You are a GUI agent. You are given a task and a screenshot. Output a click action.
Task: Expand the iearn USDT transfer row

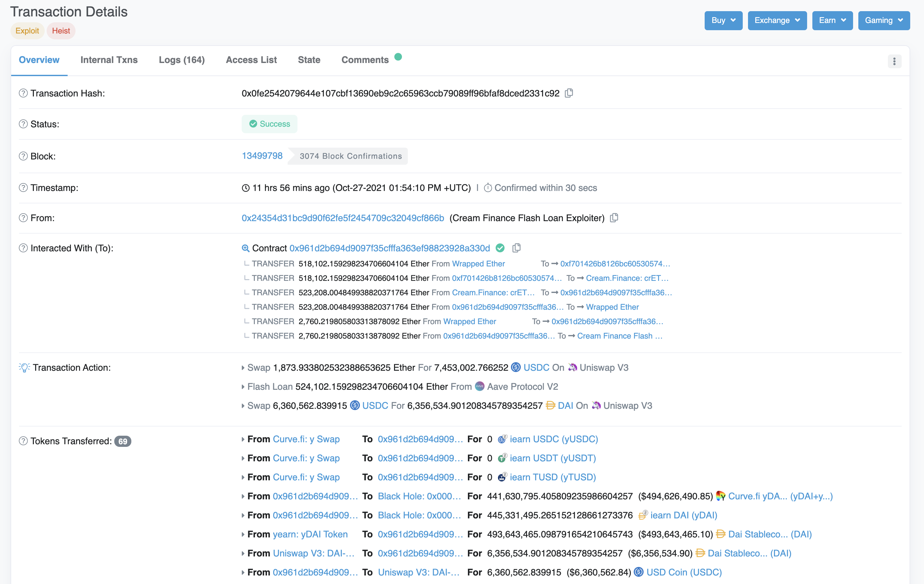click(243, 458)
